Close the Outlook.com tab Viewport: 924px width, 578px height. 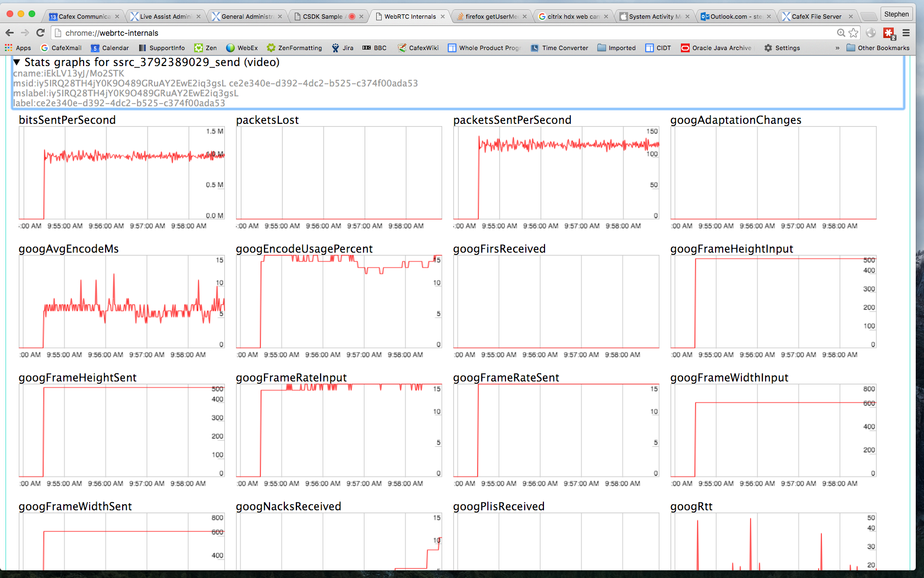tap(768, 17)
